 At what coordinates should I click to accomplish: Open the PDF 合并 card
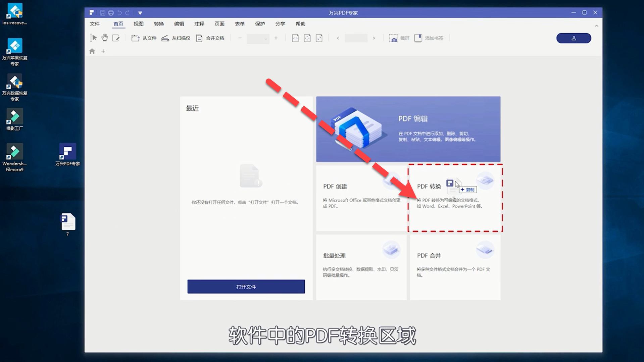455,267
